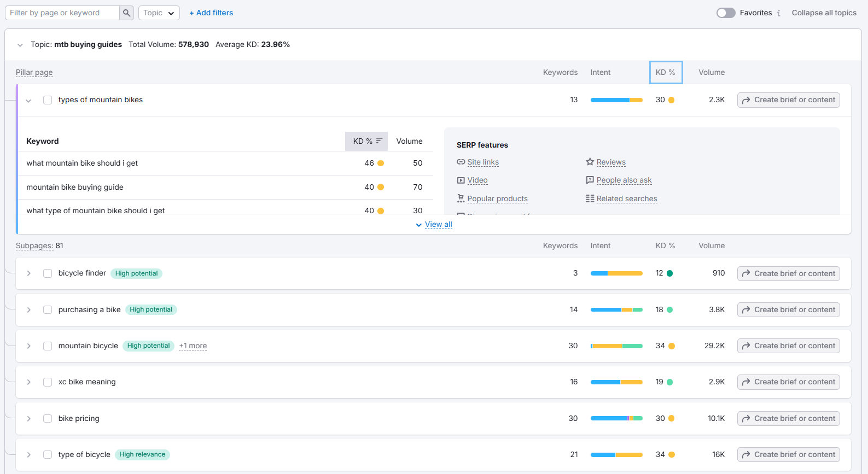Click the Related searches list icon
This screenshot has width=868, height=474.
pos(590,198)
